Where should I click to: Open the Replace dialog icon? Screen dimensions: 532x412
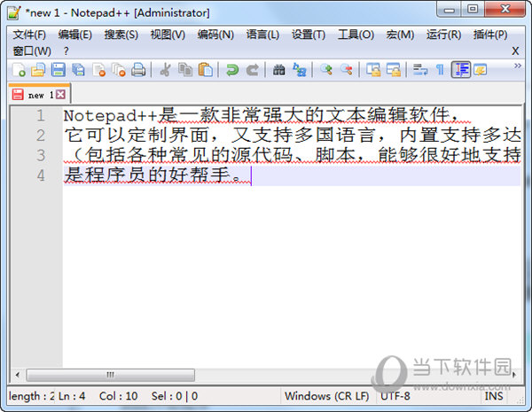point(300,70)
